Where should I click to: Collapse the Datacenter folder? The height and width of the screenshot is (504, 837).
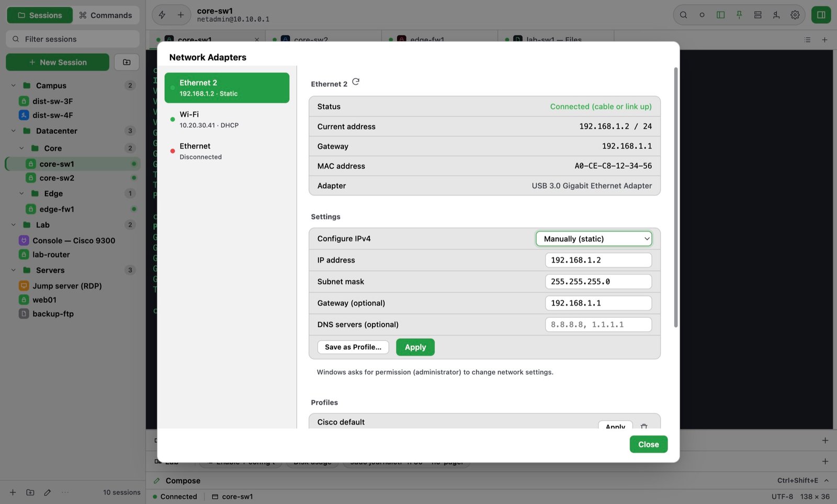point(14,131)
